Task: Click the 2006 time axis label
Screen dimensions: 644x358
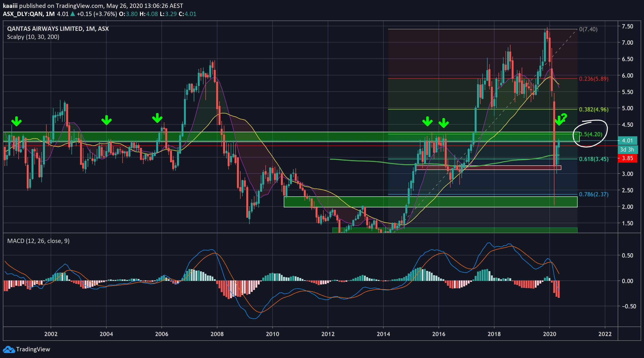Action: pyautogui.click(x=161, y=334)
